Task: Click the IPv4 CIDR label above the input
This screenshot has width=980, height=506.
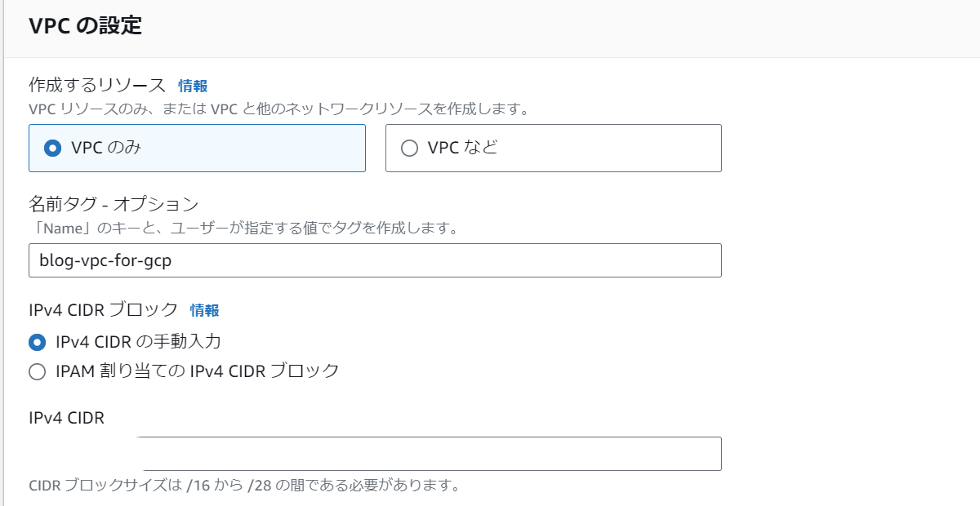Action: 64,418
